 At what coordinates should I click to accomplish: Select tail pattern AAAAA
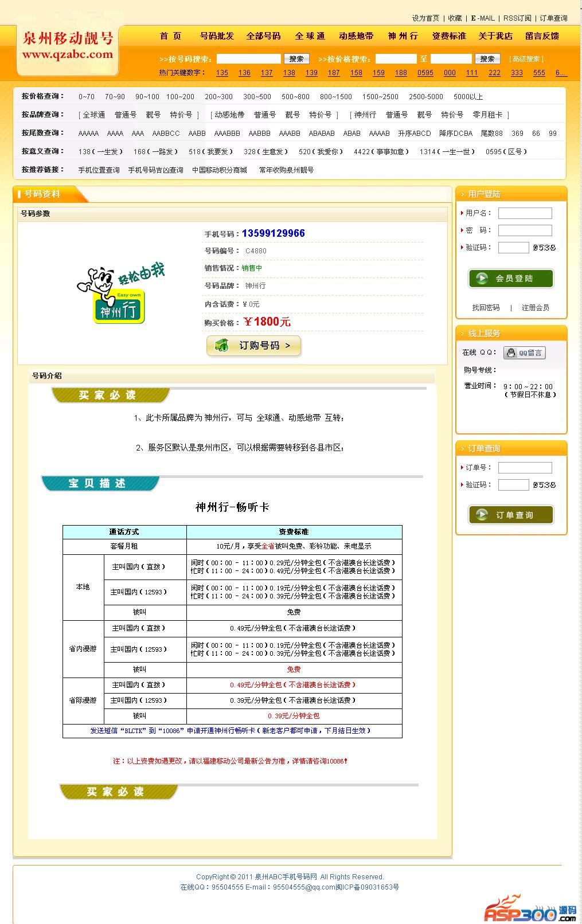tap(88, 134)
